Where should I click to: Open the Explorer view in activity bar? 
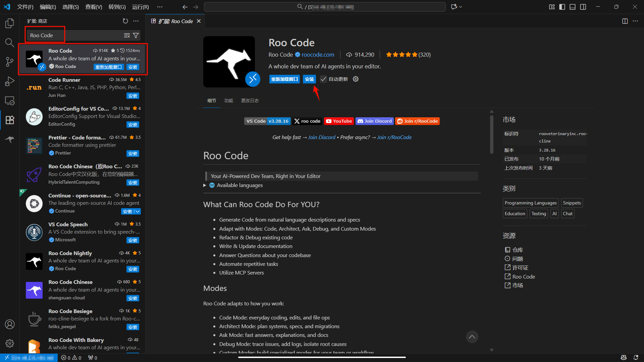pyautogui.click(x=10, y=23)
